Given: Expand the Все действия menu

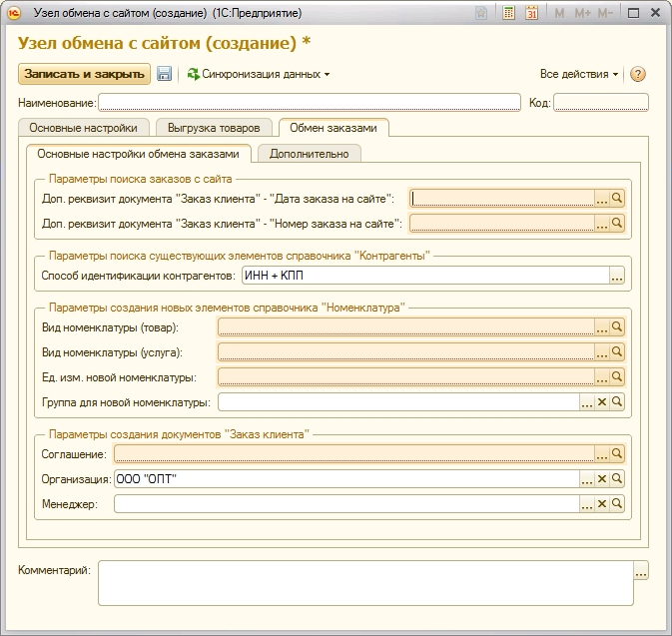Looking at the screenshot, I should point(579,74).
